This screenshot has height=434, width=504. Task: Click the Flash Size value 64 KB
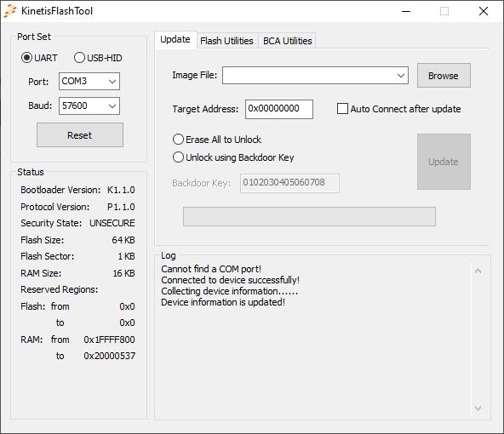(x=123, y=240)
